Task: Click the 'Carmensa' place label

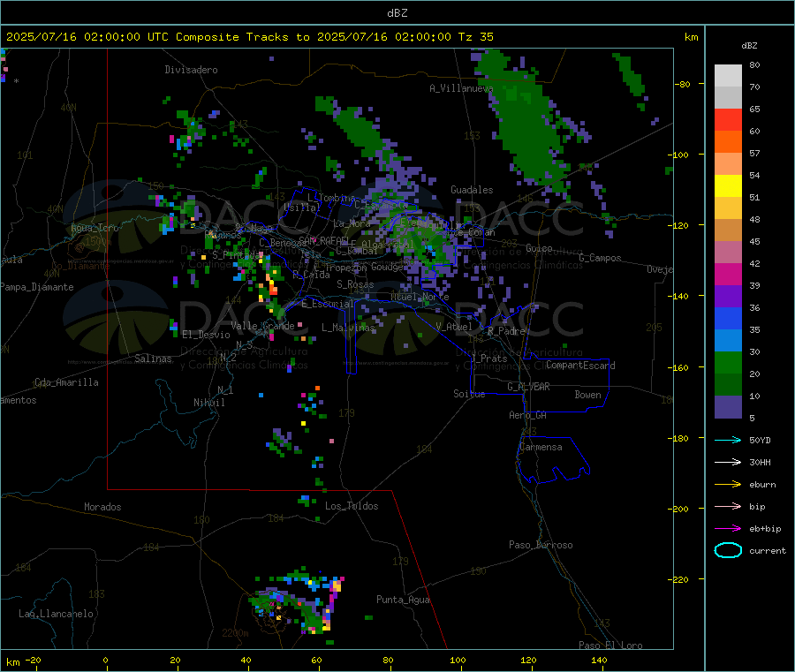Action: pyautogui.click(x=541, y=447)
